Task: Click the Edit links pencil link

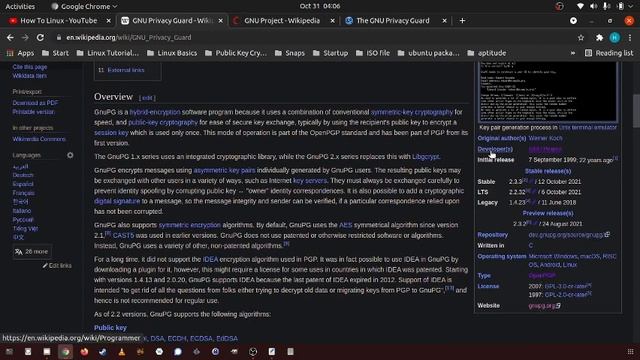Action: coord(57,266)
